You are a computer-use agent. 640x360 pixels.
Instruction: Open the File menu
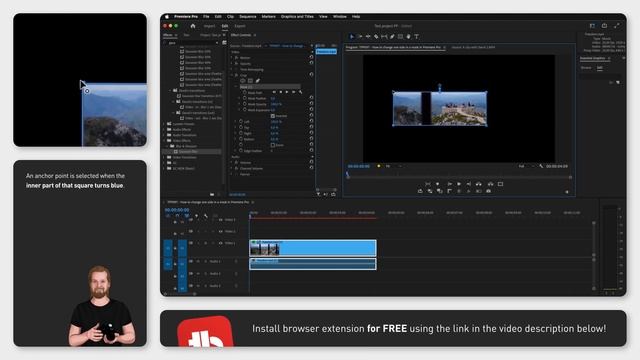206,17
